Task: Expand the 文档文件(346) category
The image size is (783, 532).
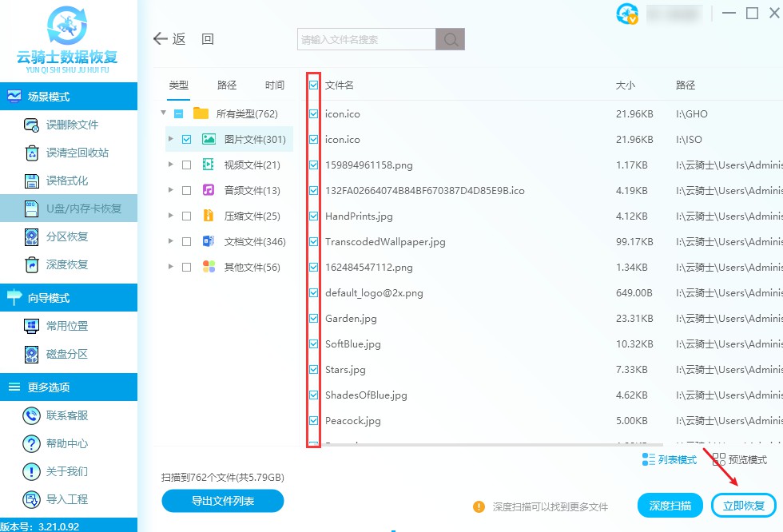Action: tap(170, 241)
